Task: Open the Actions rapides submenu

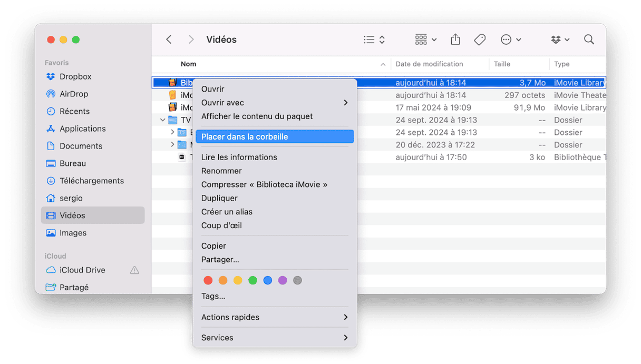Action: pyautogui.click(x=275, y=317)
